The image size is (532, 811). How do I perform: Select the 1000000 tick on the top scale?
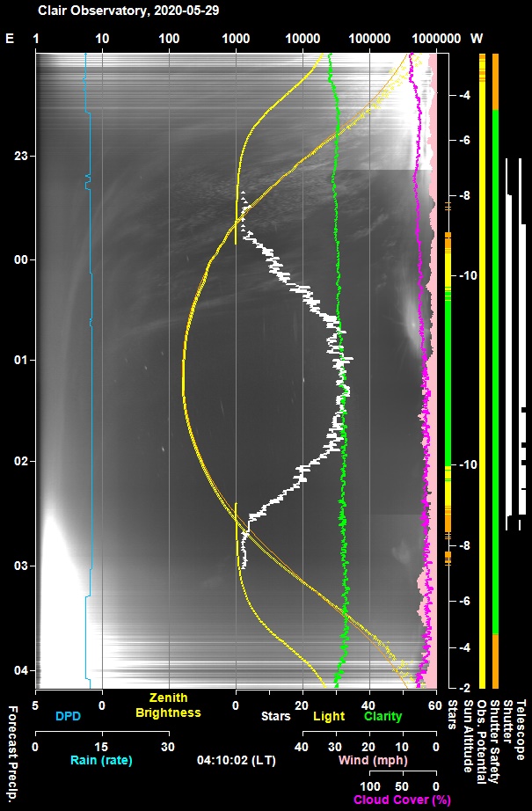tap(437, 39)
